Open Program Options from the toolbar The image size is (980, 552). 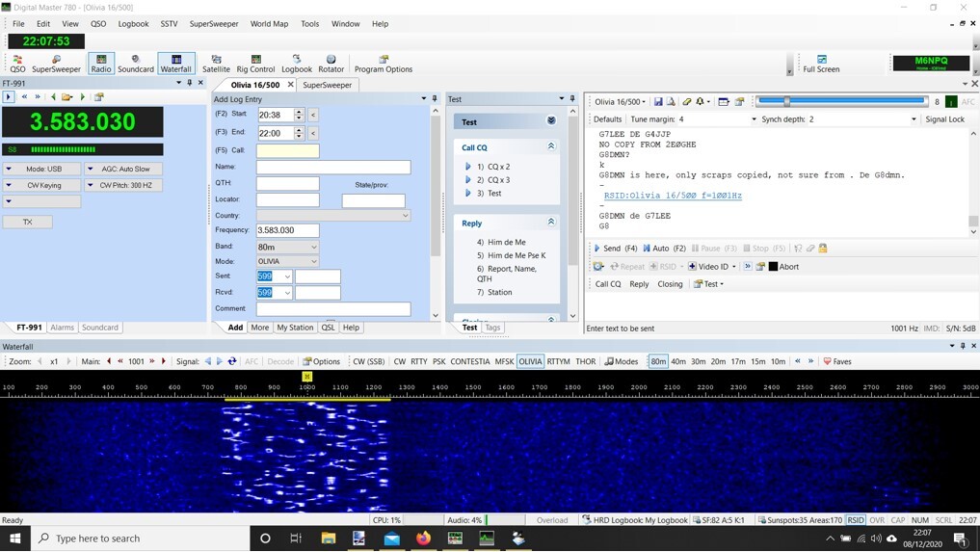click(383, 64)
